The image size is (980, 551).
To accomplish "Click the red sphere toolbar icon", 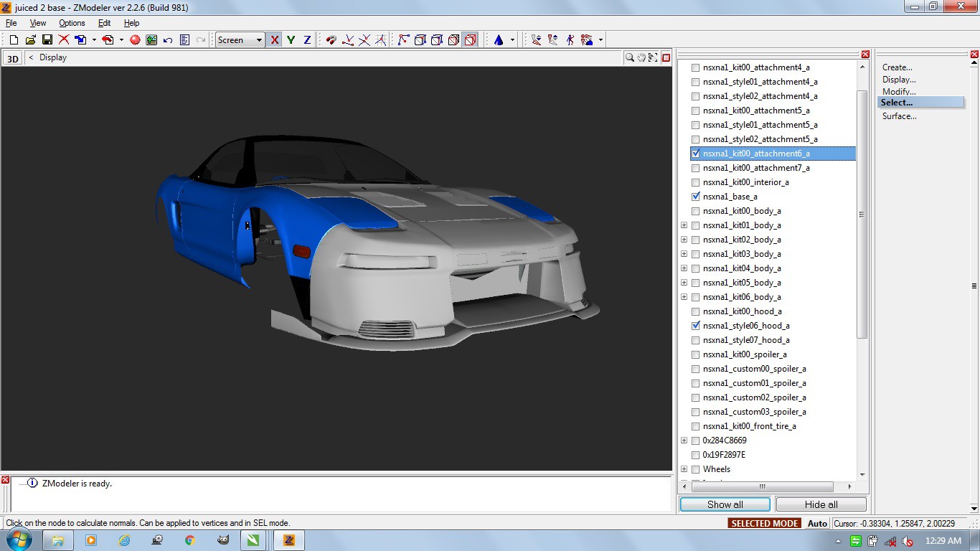I will 135,40.
